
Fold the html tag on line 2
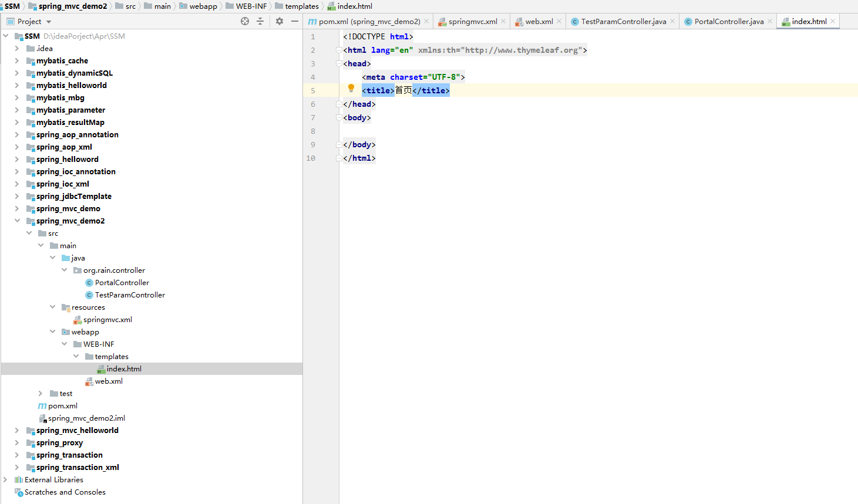point(338,50)
